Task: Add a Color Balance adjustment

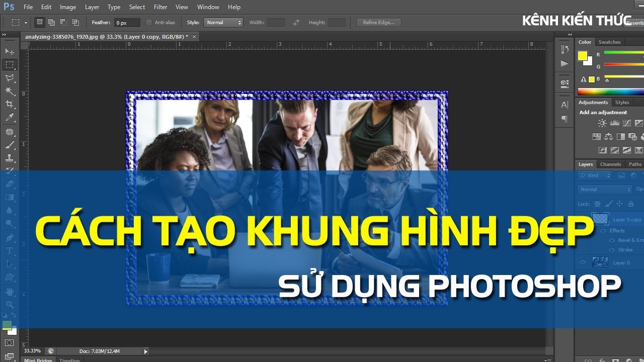Action: [609, 136]
